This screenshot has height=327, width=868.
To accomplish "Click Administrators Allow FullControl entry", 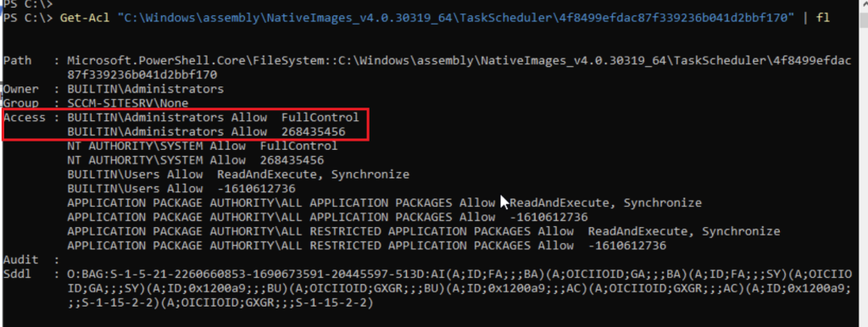I will point(213,117).
